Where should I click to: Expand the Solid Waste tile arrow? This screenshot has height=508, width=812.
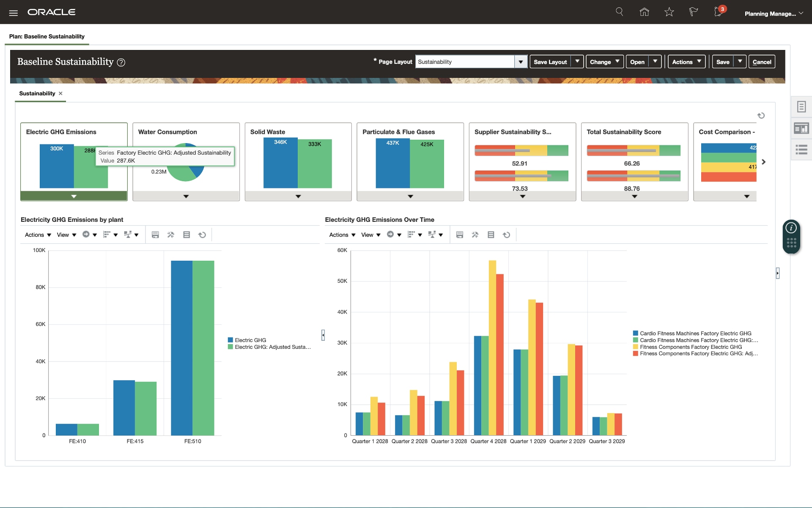298,196
